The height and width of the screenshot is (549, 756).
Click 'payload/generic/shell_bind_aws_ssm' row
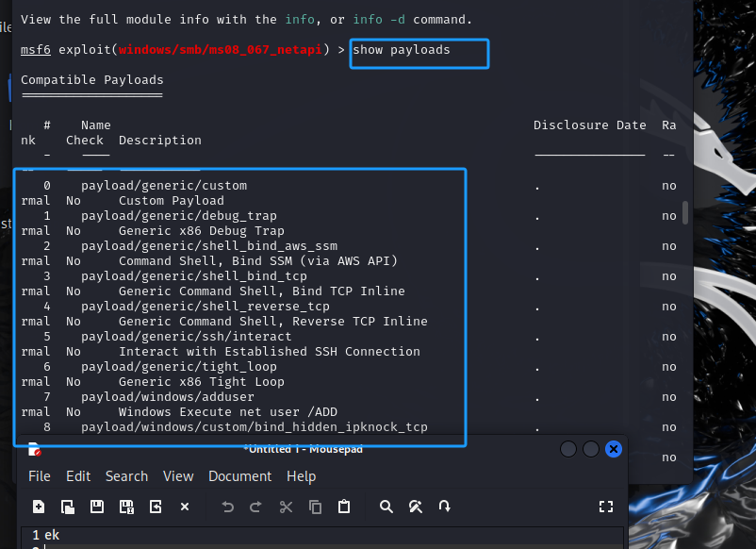pos(209,246)
